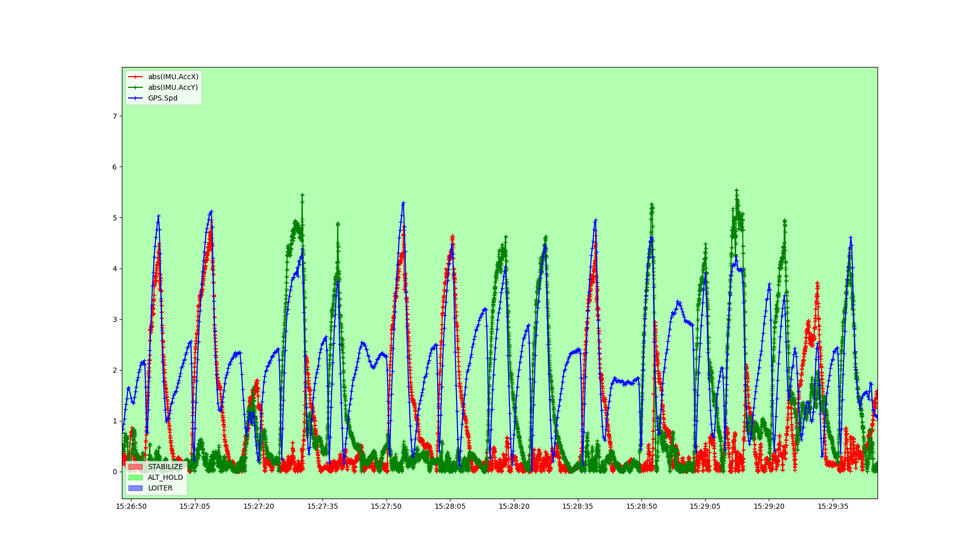
Task: Click the blue LOITER color patch
Action: tap(136, 488)
